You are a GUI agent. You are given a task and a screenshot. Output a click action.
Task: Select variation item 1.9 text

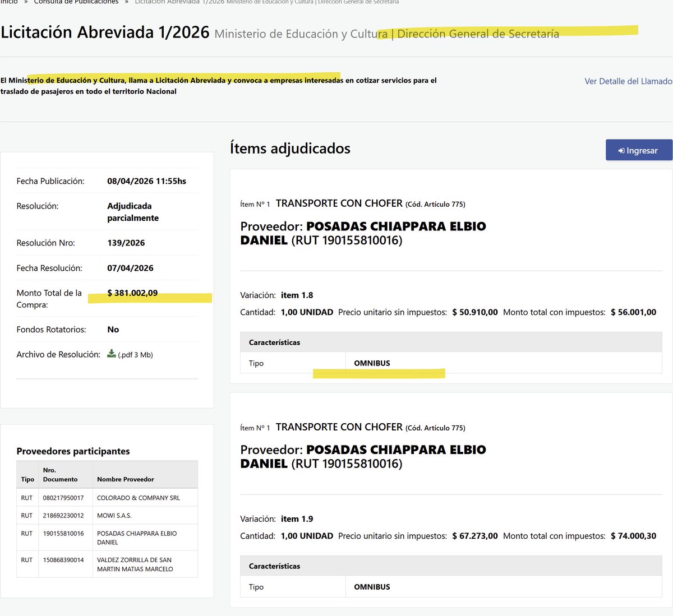pyautogui.click(x=297, y=519)
